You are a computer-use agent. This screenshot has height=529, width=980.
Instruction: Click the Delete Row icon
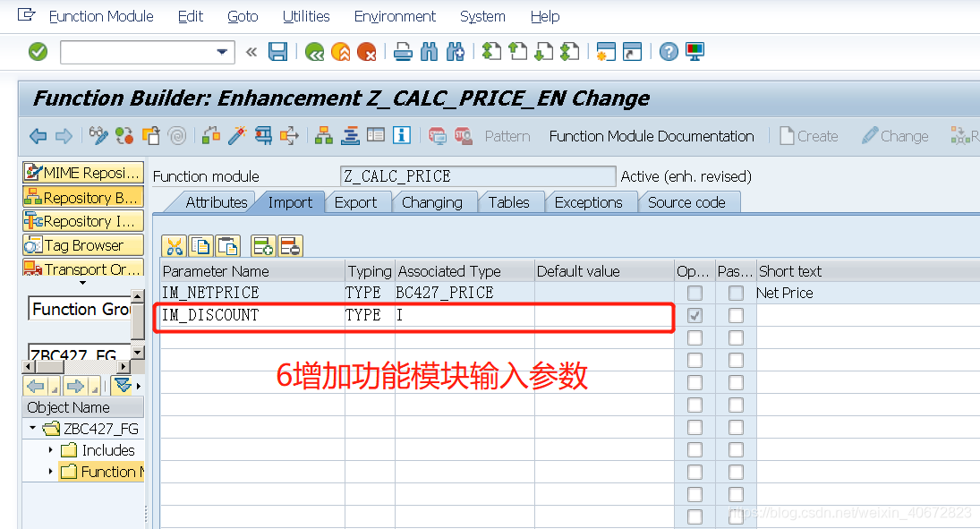pyautogui.click(x=290, y=246)
